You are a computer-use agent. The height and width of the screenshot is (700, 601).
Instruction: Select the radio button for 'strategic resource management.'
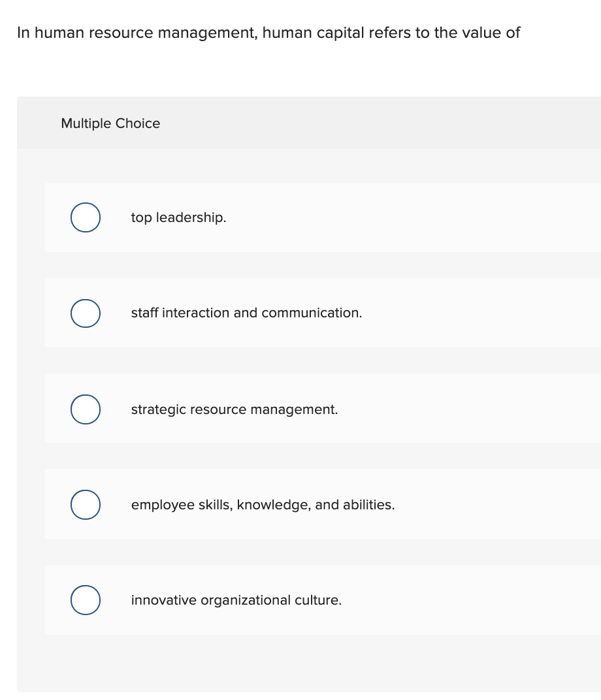click(85, 409)
